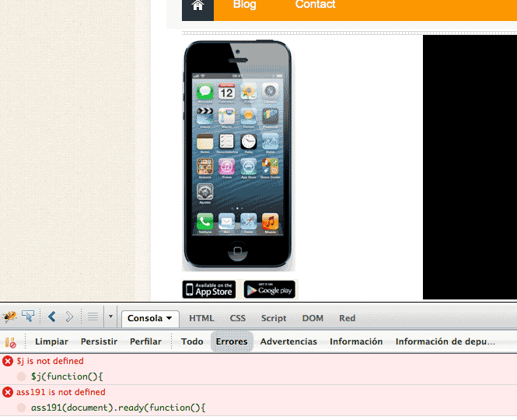517x420 pixels.
Task: Open the Firebug bug icon menu
Action: click(9, 317)
